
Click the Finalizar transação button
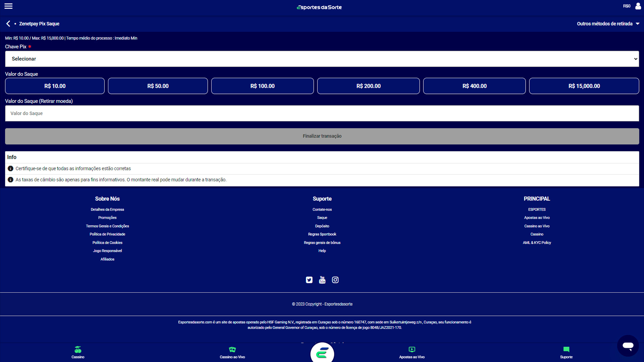click(x=322, y=136)
